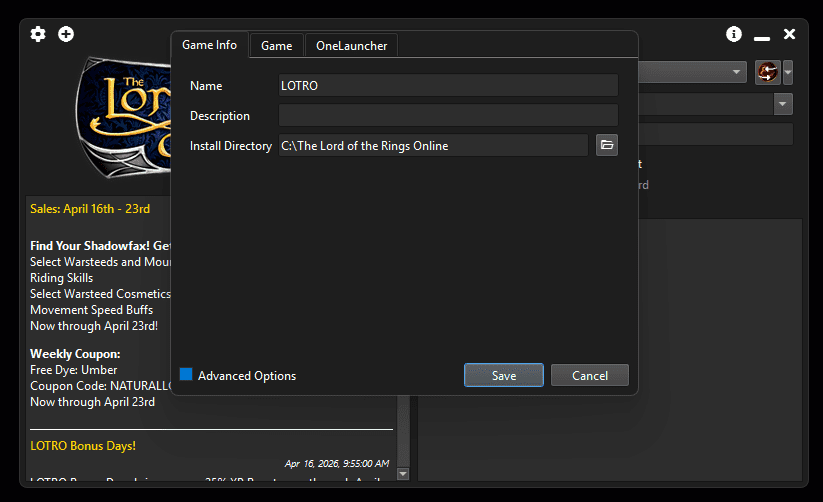823x502 pixels.
Task: Click the add game plus icon
Action: pyautogui.click(x=66, y=34)
